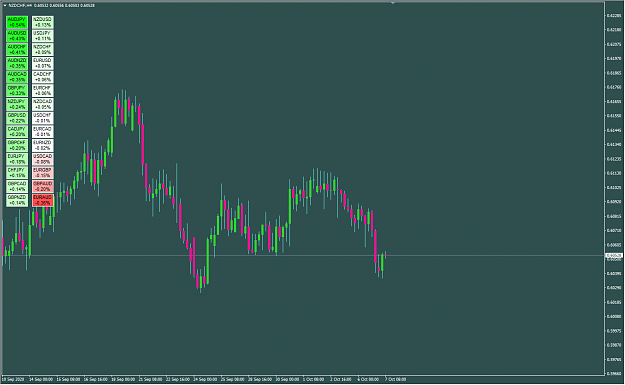625x385 pixels.
Task: Click the GBPNZD +0.14% tile
Action: pos(17,200)
